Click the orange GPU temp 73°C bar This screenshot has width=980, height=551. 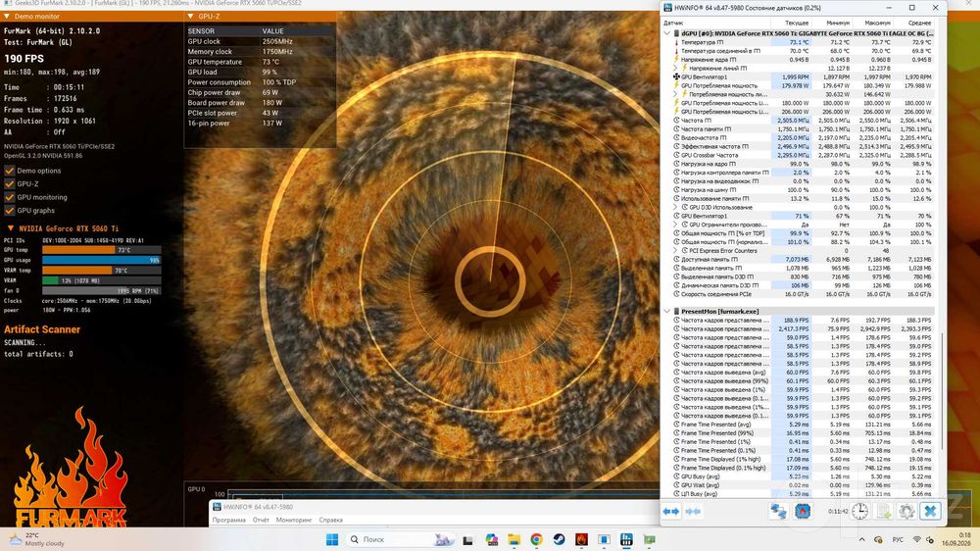78,250
